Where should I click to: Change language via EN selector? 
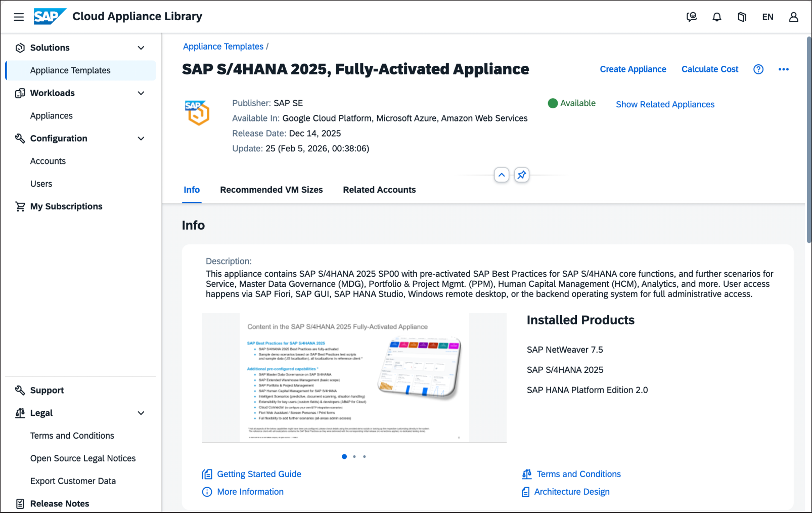[x=768, y=17]
